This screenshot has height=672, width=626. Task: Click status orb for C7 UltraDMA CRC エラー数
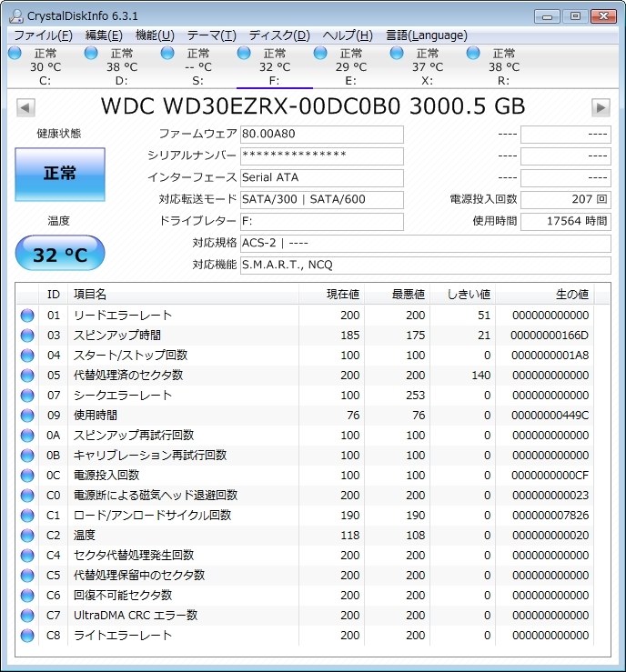(x=27, y=616)
